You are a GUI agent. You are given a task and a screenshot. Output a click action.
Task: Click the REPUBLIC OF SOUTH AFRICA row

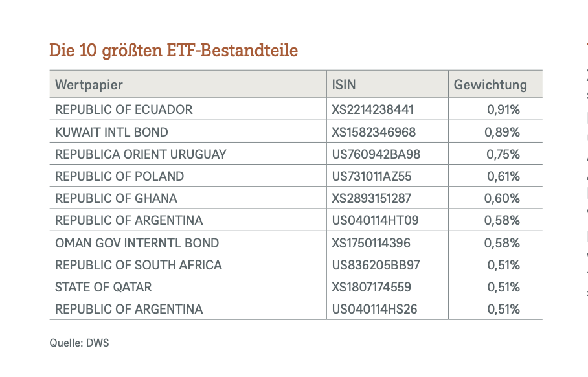coord(138,265)
